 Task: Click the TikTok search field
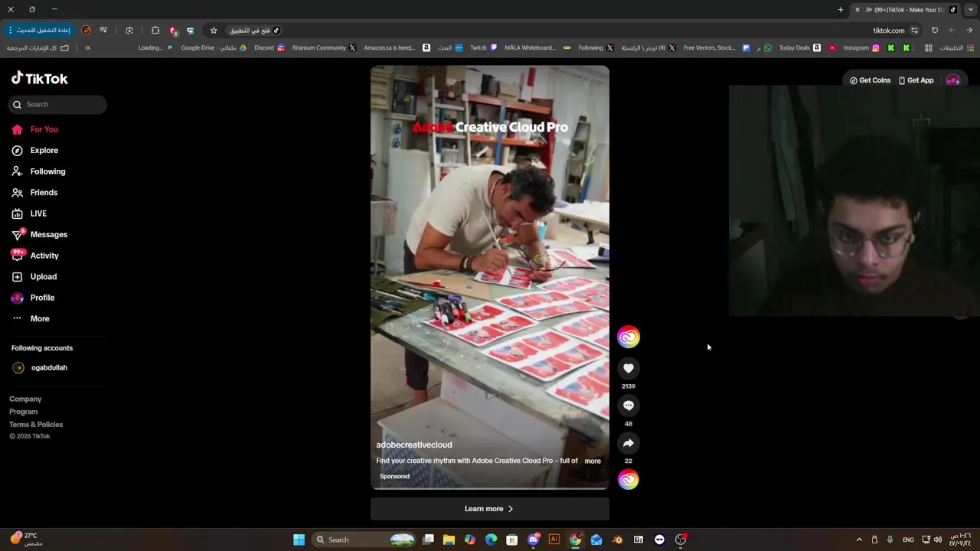[57, 105]
